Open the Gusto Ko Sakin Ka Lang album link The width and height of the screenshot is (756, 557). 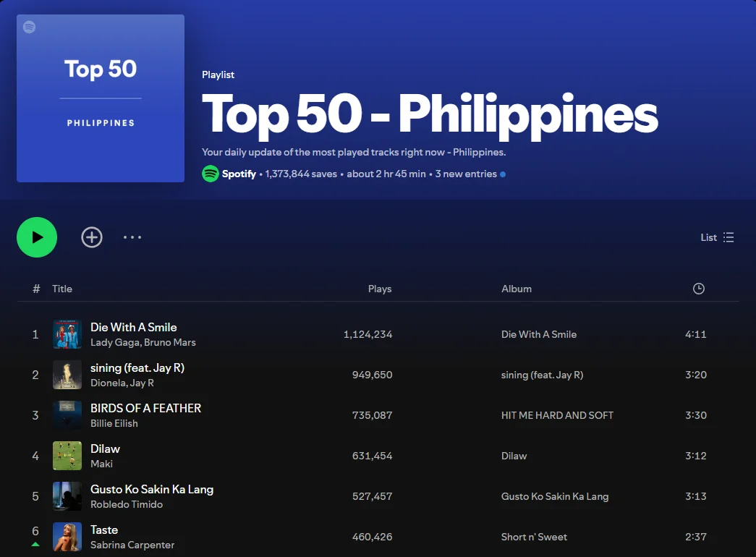point(555,496)
